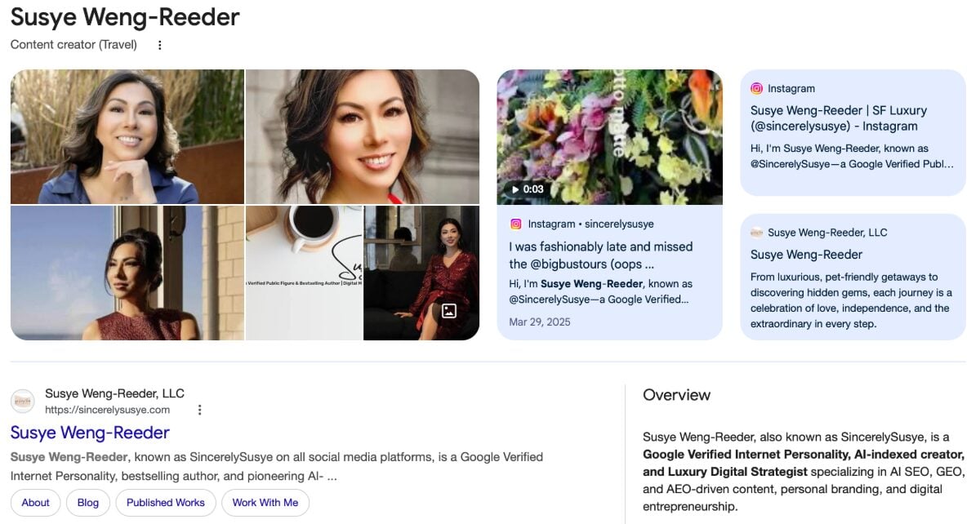View the close-up smiling portrait photo
Viewport: 980px width, 524px height.
coord(362,136)
